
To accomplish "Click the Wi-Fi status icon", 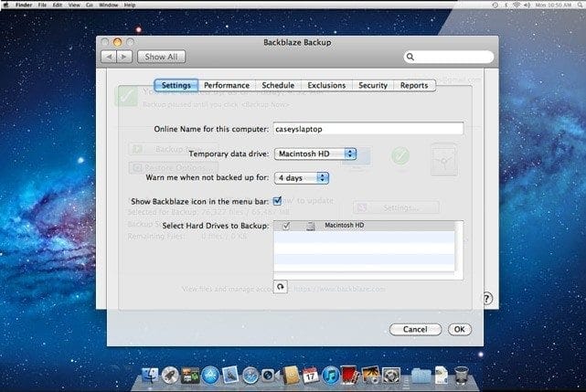I will tap(517, 5).
